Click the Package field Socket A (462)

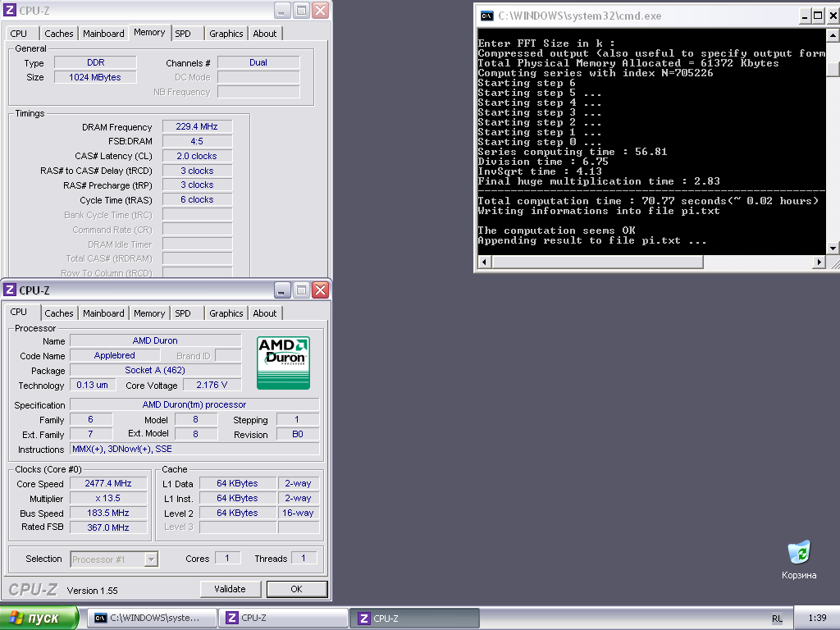155,370
